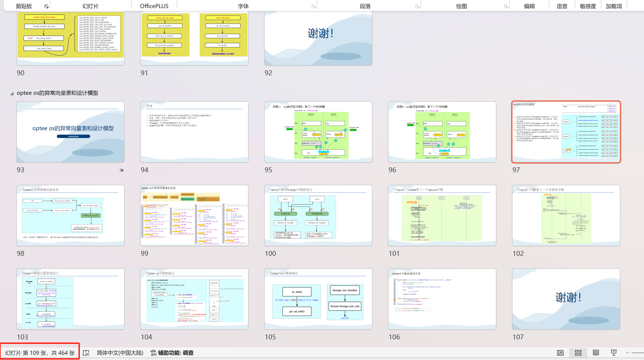Screen dimensions: 644x360
Task: Open paragraph dialog launcher
Action: 417,6
